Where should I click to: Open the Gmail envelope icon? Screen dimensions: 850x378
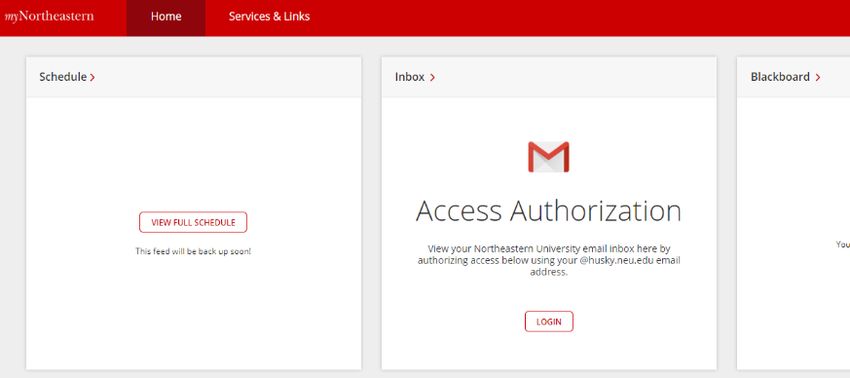(x=549, y=157)
